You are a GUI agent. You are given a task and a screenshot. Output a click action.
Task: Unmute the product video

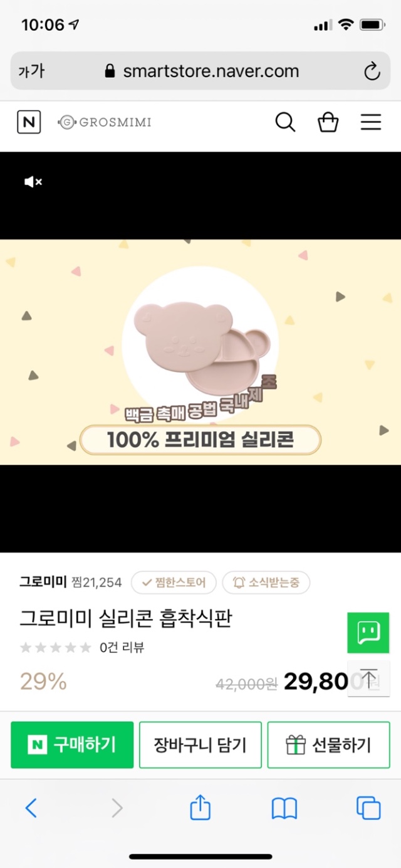(x=33, y=182)
